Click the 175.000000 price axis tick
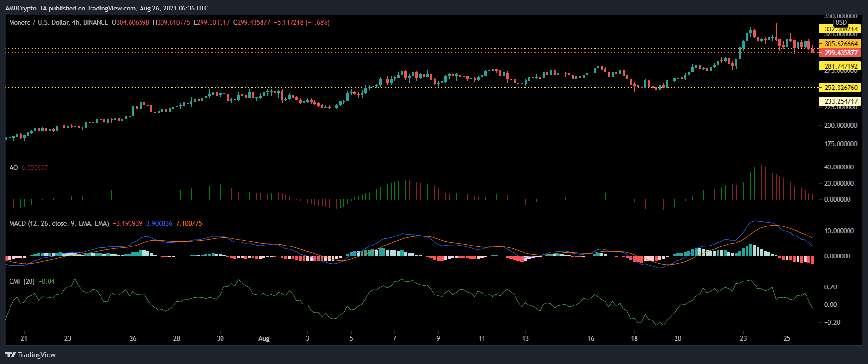The width and height of the screenshot is (868, 364). click(840, 144)
